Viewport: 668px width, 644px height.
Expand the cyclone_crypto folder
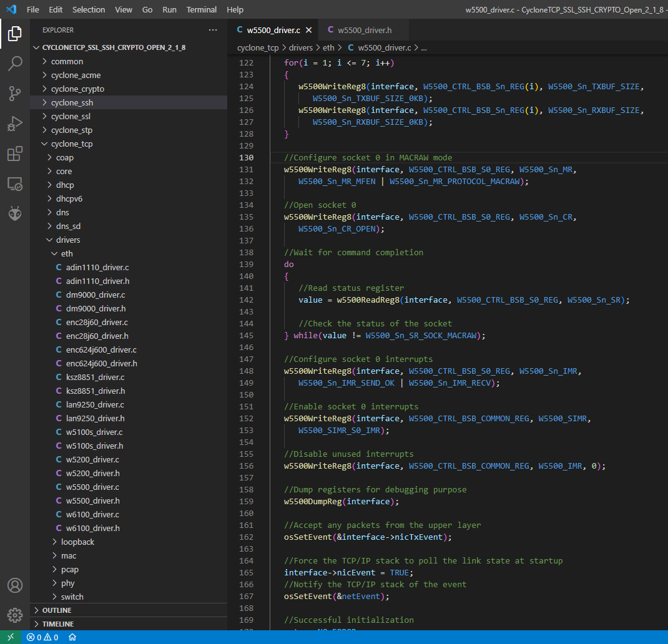click(129, 89)
